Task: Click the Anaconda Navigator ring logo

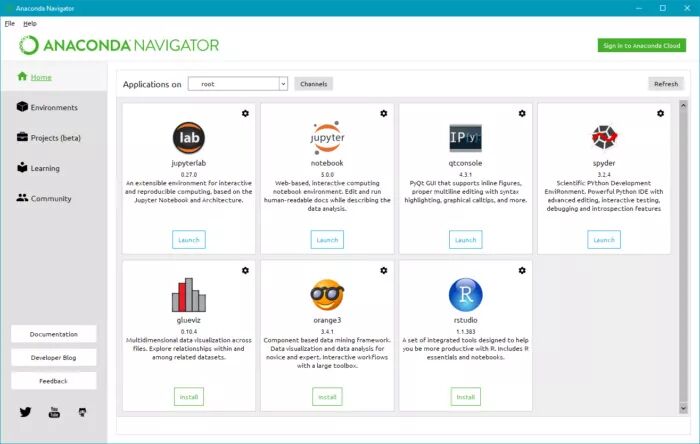Action: (29, 45)
